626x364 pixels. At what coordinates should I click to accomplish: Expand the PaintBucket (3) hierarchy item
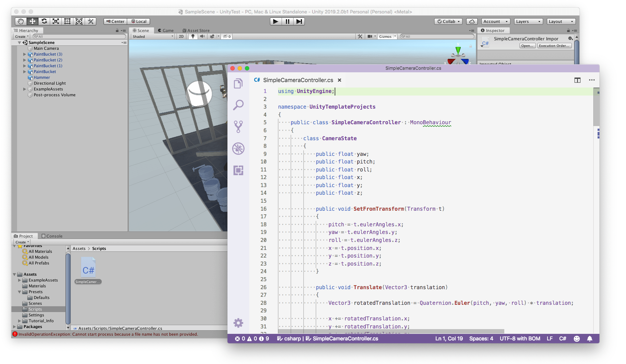click(x=24, y=54)
